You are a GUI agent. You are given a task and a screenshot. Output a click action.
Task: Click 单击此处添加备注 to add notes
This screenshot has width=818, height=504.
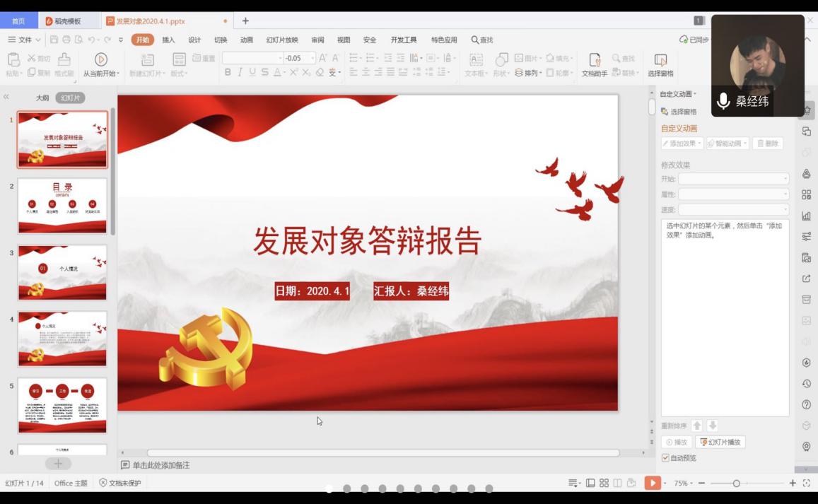pyautogui.click(x=160, y=465)
